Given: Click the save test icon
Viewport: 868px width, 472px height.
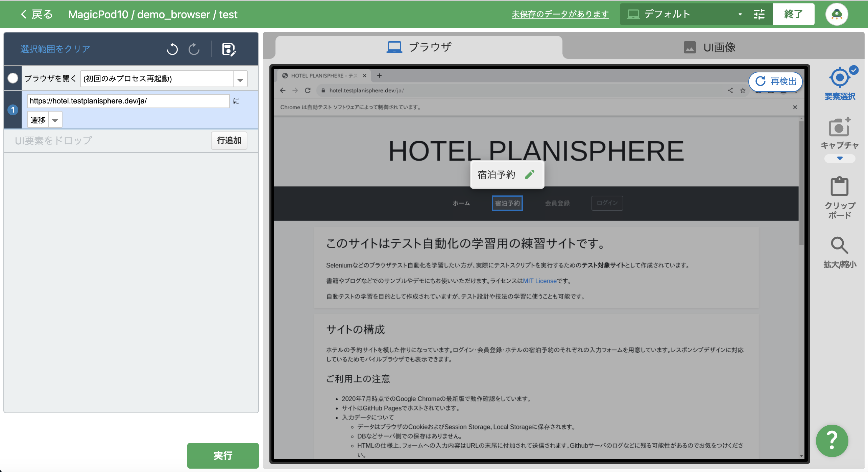Looking at the screenshot, I should click(x=229, y=49).
